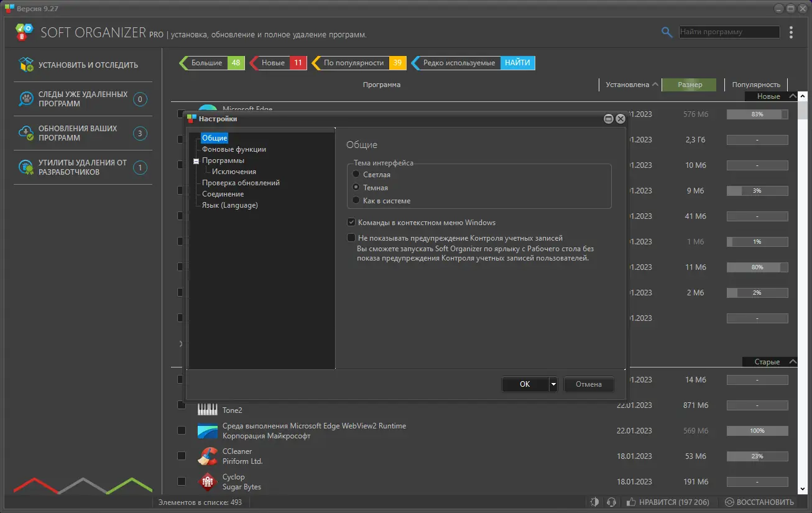Focus the 'Найти программу' search field
The height and width of the screenshot is (513, 812).
point(729,32)
